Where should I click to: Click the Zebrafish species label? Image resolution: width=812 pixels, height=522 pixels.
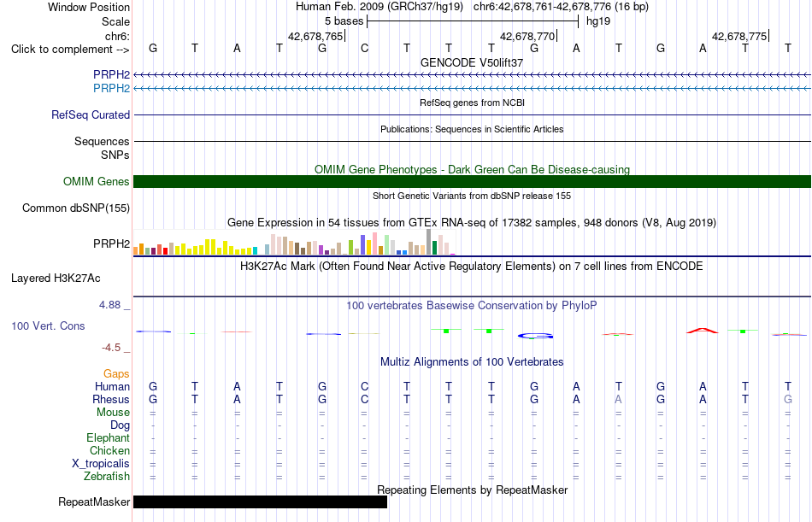point(107,477)
